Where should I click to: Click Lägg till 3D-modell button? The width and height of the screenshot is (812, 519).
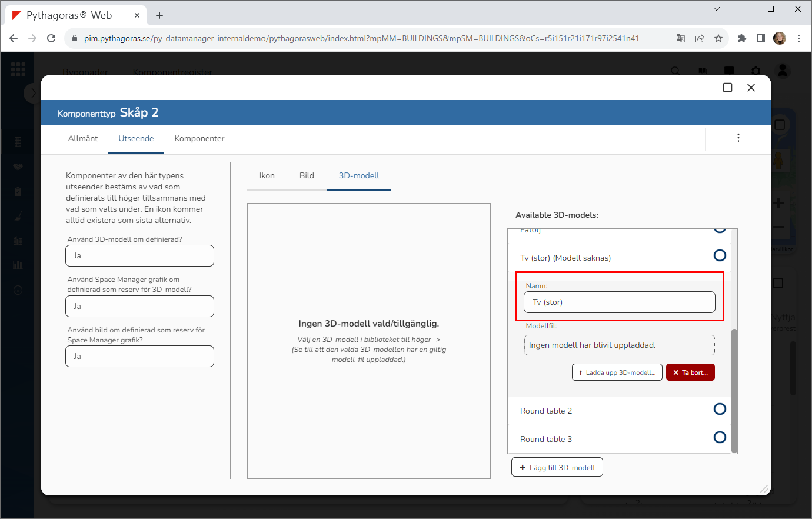[x=557, y=467]
